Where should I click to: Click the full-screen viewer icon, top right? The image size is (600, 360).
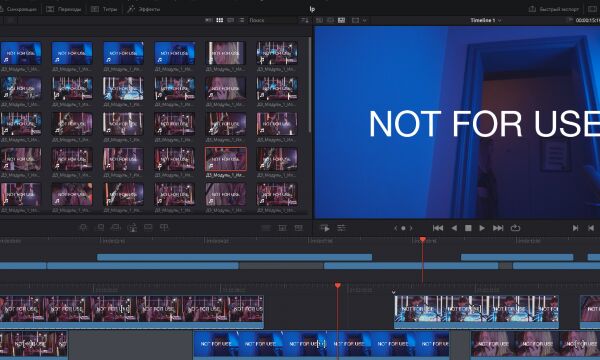point(592,9)
